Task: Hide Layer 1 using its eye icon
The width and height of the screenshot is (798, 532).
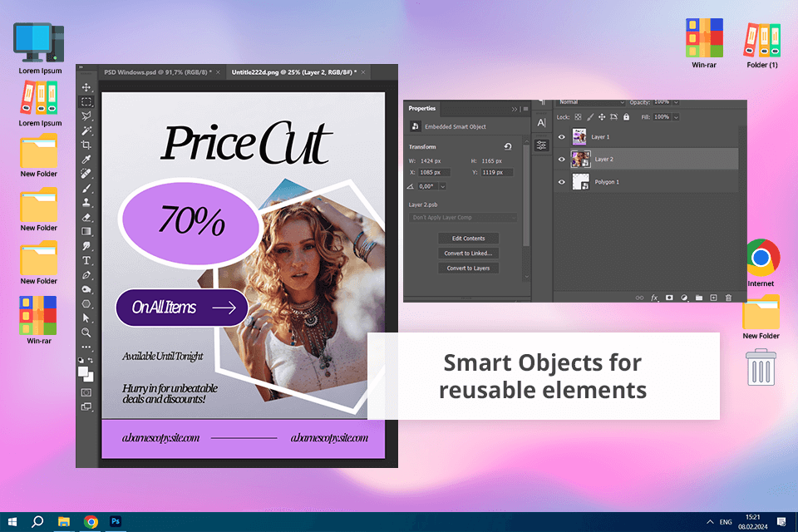Action: (x=562, y=137)
